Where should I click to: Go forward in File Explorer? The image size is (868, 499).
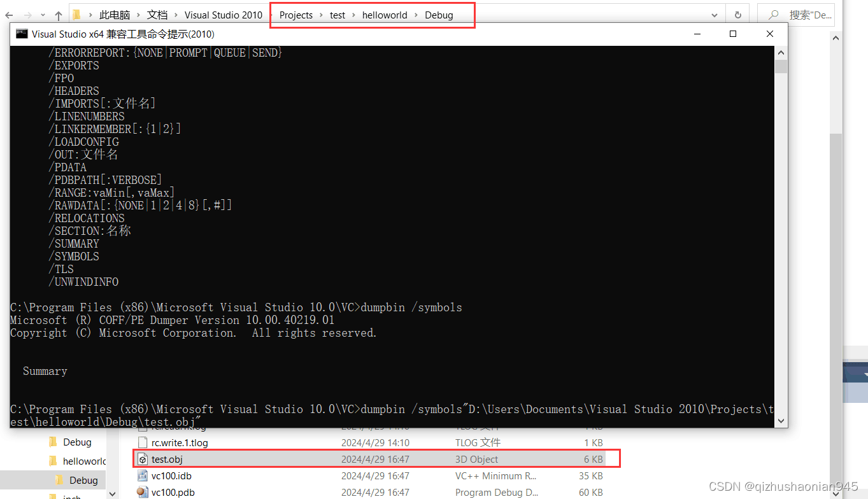(29, 15)
